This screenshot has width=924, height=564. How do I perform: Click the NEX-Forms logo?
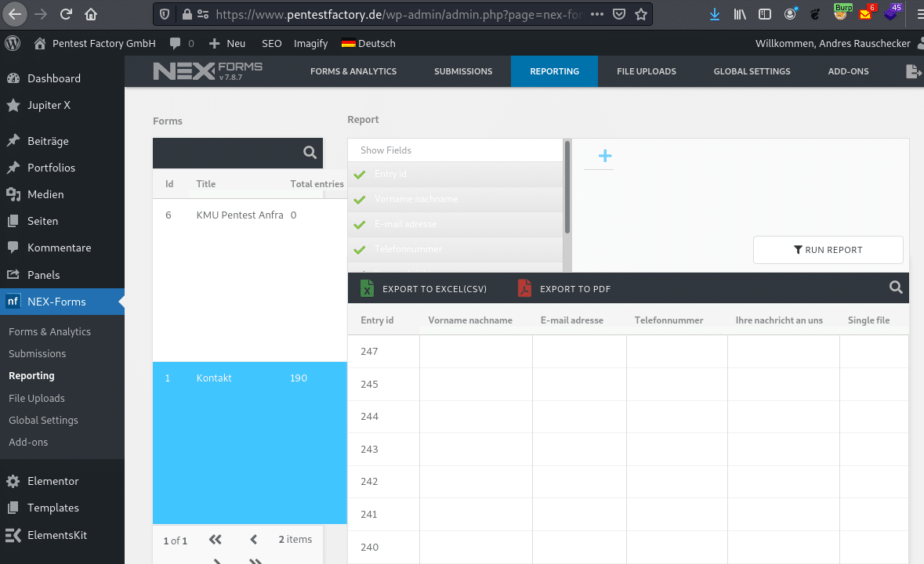point(208,71)
